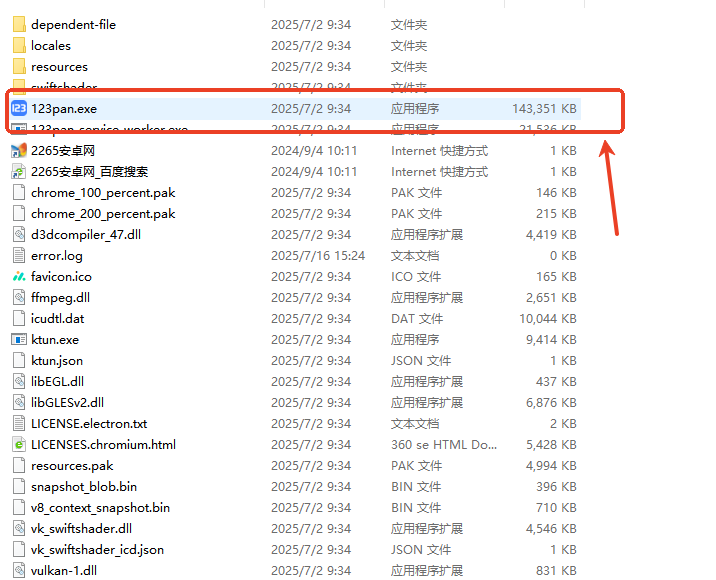Select file name chrome_100_percent.pak
Image resolution: width=716 pixels, height=580 pixels.
point(103,193)
